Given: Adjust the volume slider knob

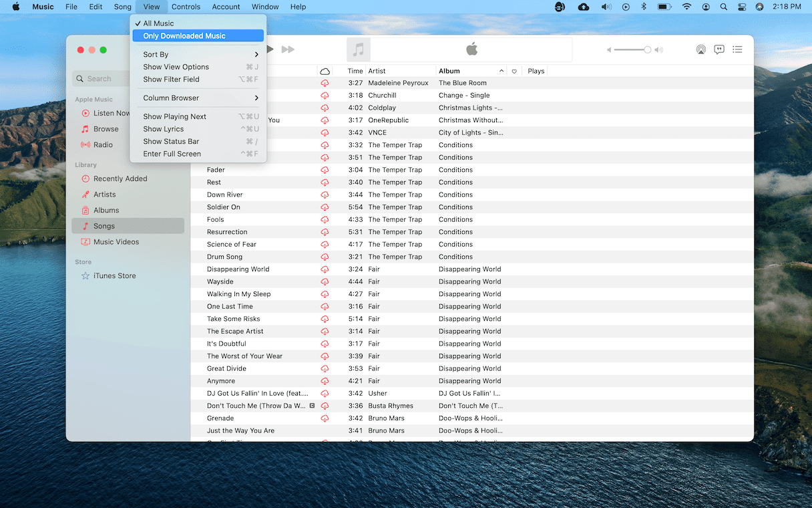Looking at the screenshot, I should (647, 49).
